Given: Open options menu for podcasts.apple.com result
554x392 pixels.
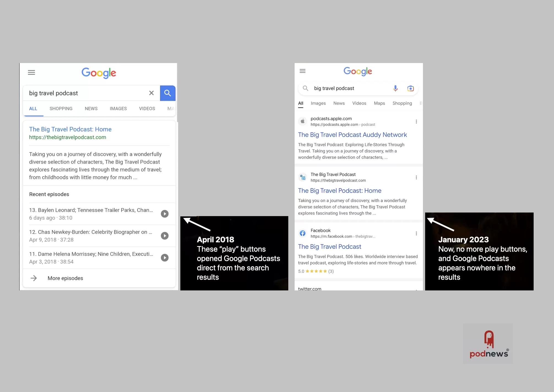Looking at the screenshot, I should (x=416, y=121).
